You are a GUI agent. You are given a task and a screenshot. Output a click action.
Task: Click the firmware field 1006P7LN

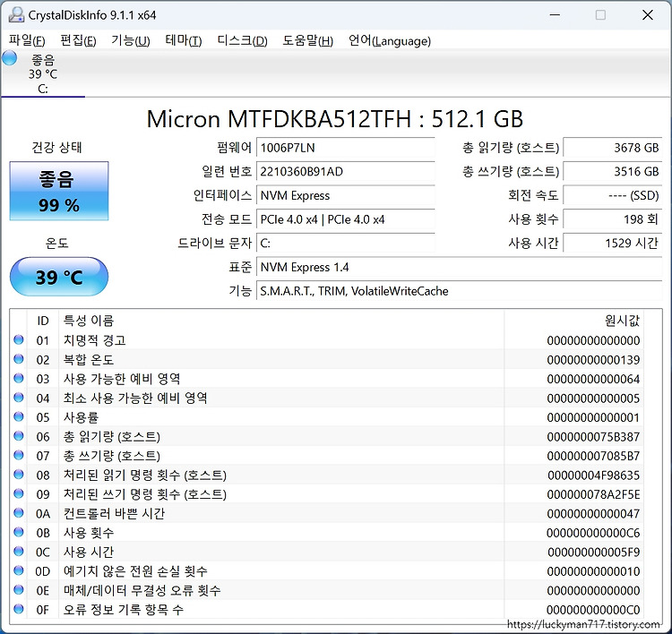(x=346, y=148)
